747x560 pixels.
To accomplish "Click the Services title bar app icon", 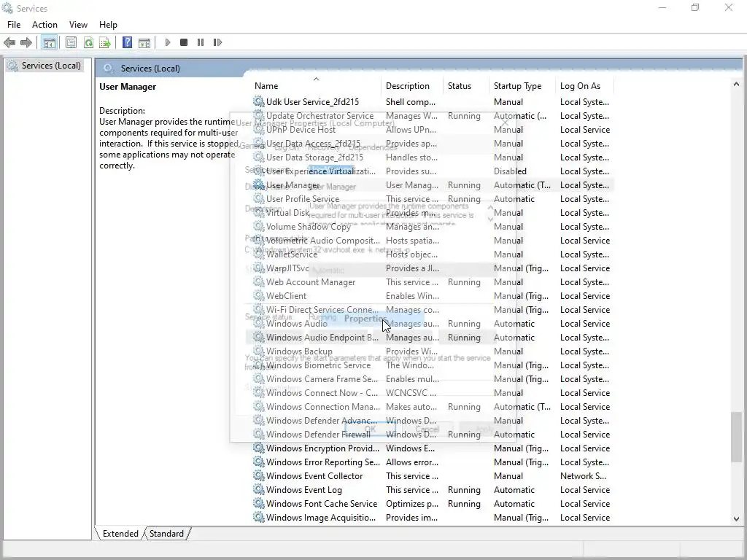I will click(7, 8).
